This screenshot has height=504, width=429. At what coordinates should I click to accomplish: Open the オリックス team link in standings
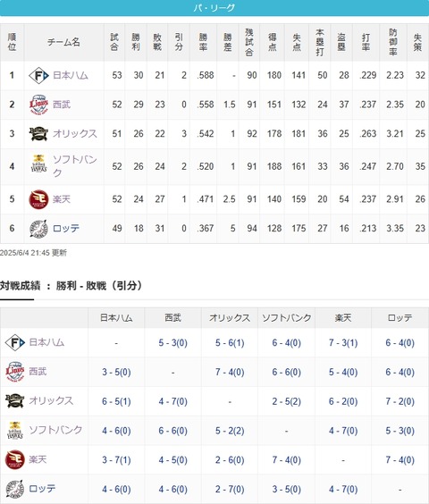click(74, 134)
